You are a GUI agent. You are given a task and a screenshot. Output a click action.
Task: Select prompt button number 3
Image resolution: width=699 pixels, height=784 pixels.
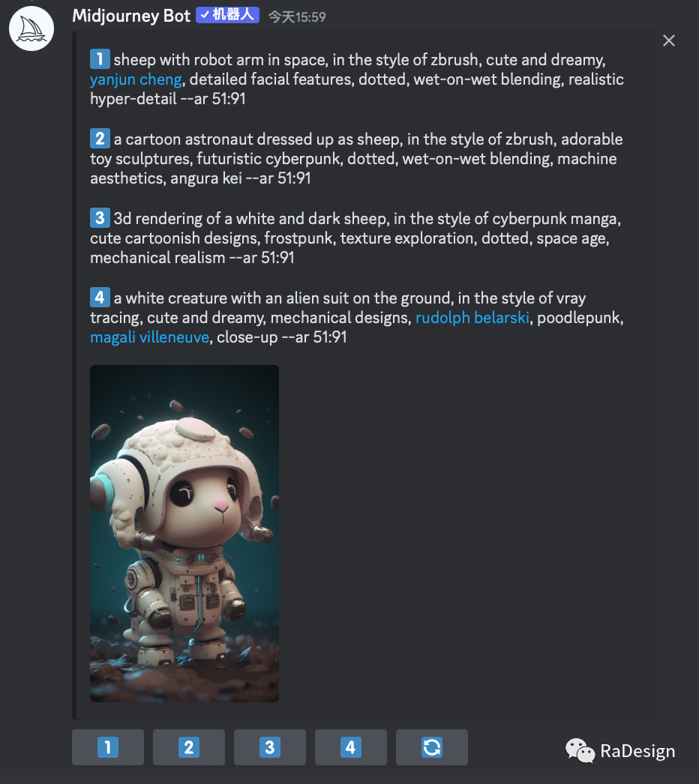pyautogui.click(x=270, y=747)
